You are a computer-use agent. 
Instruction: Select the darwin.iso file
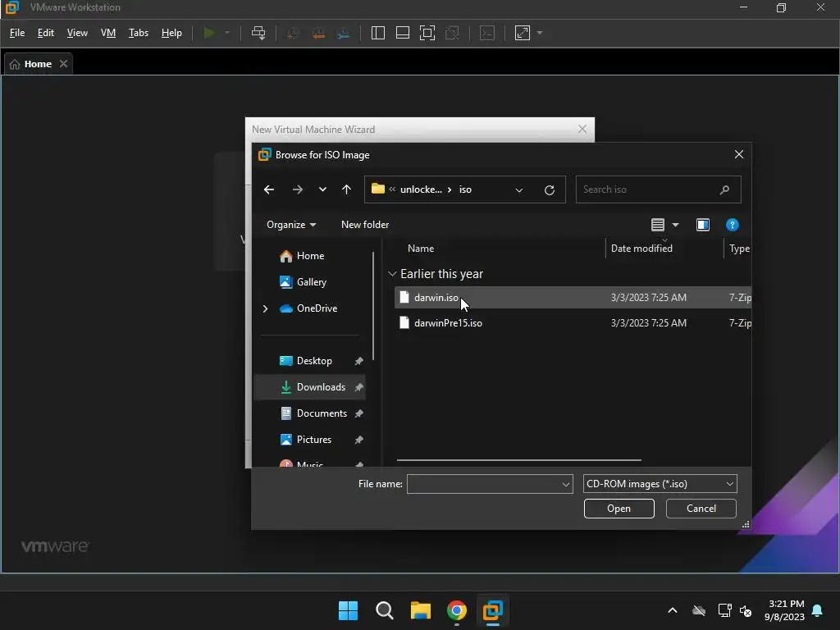(x=573, y=298)
